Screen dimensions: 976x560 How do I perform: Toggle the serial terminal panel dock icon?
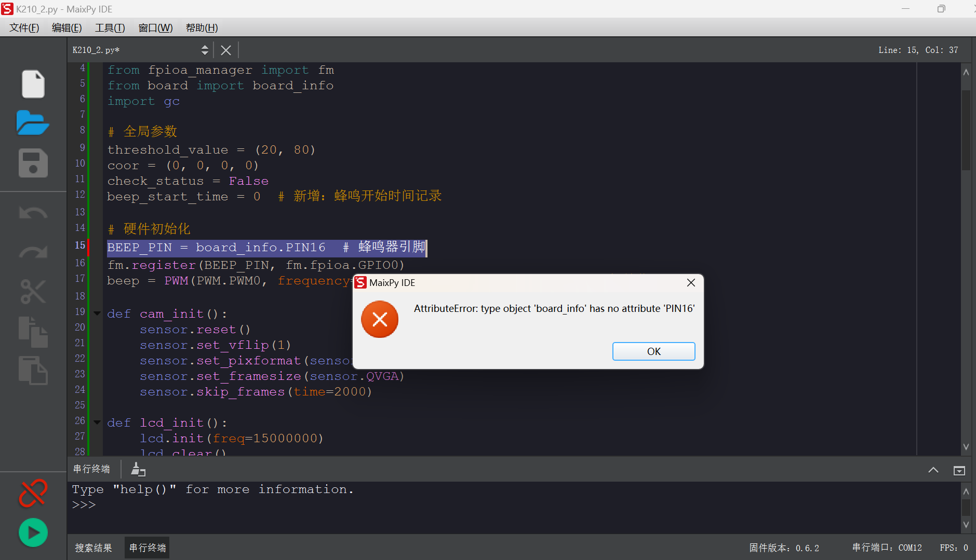(959, 470)
